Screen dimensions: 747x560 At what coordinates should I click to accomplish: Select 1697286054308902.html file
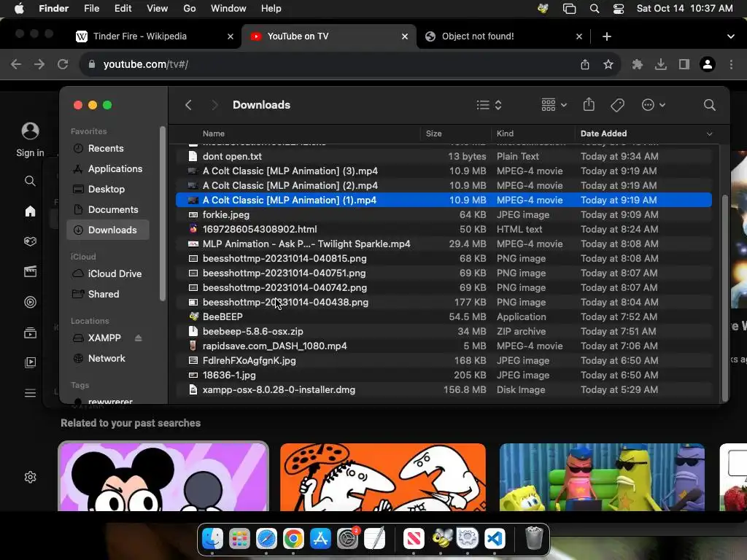click(x=444, y=229)
